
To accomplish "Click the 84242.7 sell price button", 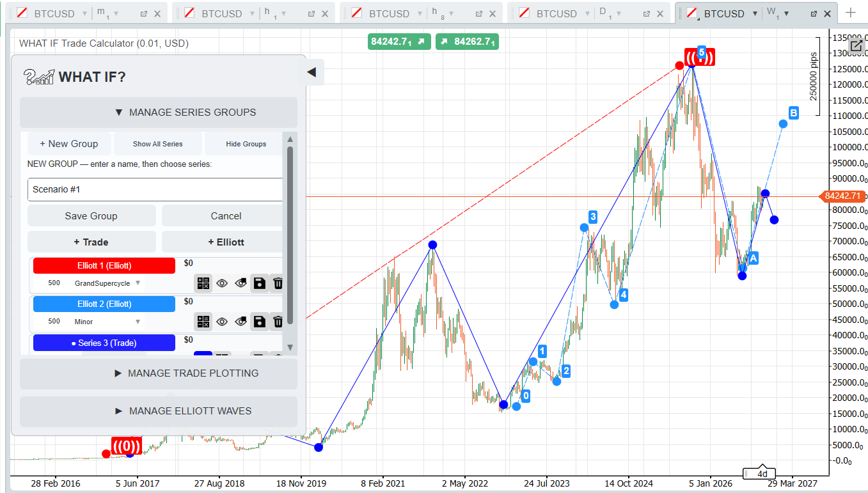I will click(399, 42).
